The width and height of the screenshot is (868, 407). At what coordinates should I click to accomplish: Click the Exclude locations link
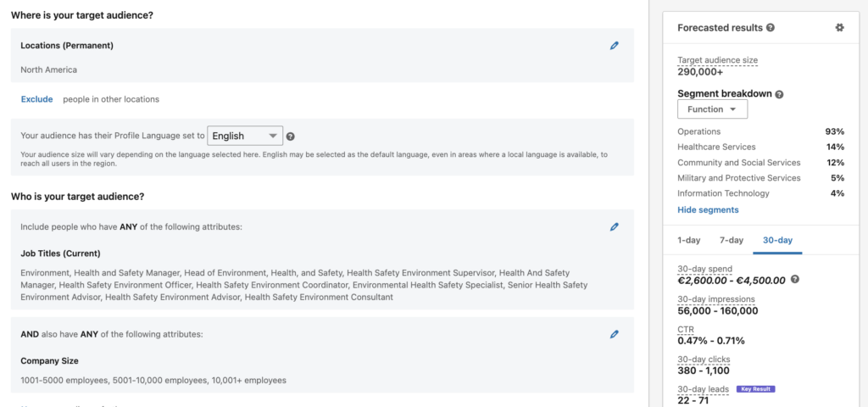[x=36, y=99]
